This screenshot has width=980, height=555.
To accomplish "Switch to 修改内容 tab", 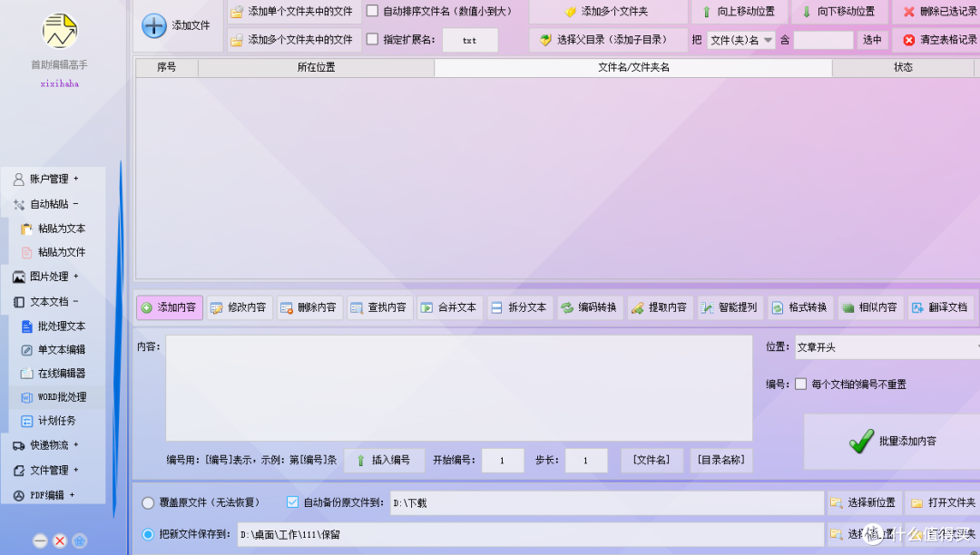I will [x=240, y=307].
